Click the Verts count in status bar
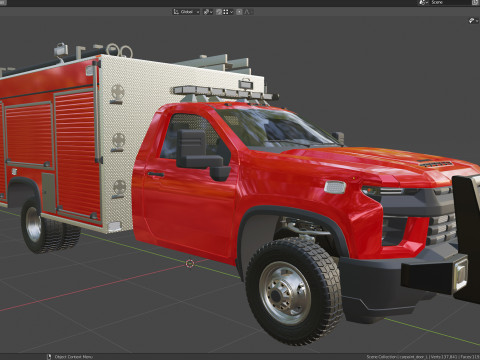 [x=443, y=357]
